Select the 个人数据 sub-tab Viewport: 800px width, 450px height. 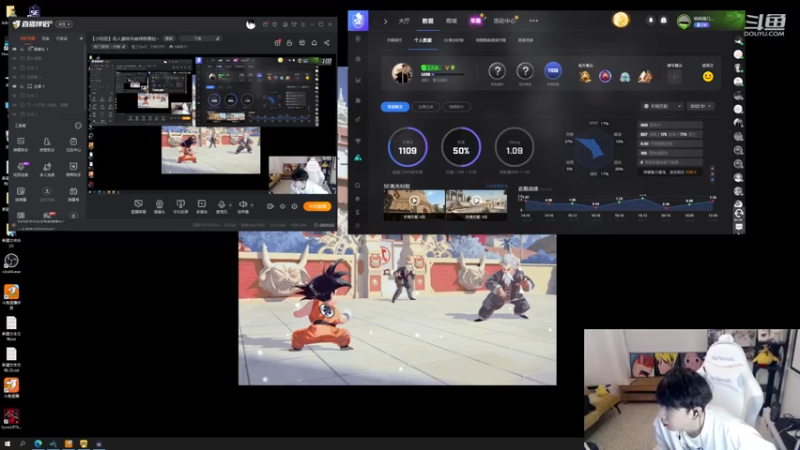pyautogui.click(x=422, y=40)
